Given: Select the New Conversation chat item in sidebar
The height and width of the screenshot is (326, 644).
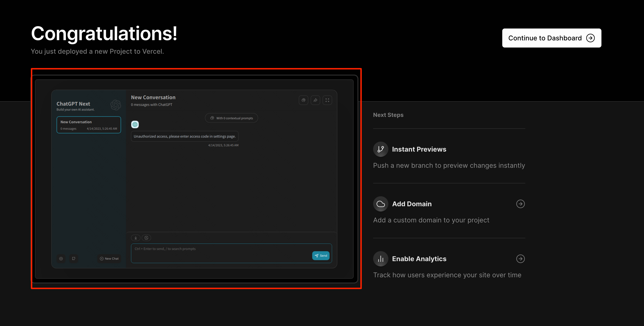Looking at the screenshot, I should coord(89,125).
